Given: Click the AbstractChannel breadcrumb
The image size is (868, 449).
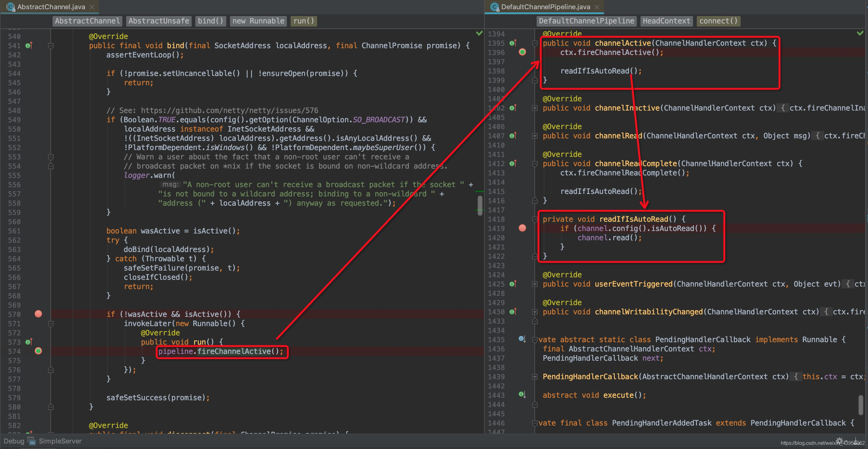Looking at the screenshot, I should [x=87, y=21].
